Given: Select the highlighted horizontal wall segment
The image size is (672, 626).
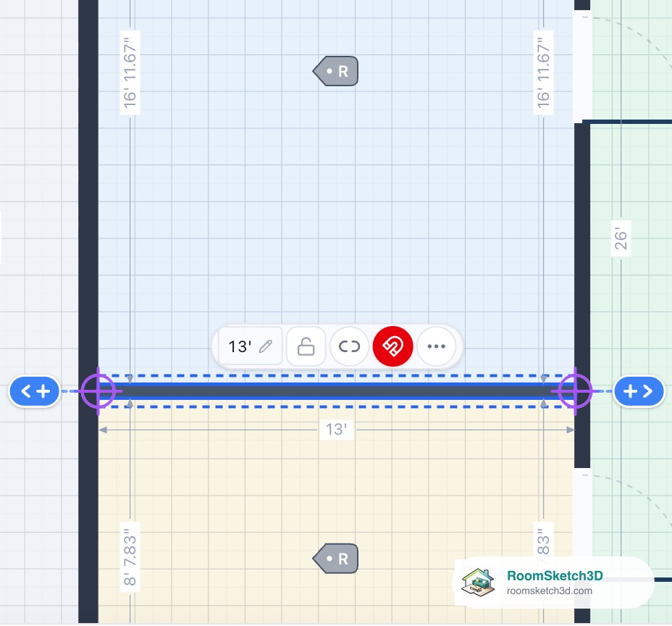Looking at the screenshot, I should (x=337, y=391).
